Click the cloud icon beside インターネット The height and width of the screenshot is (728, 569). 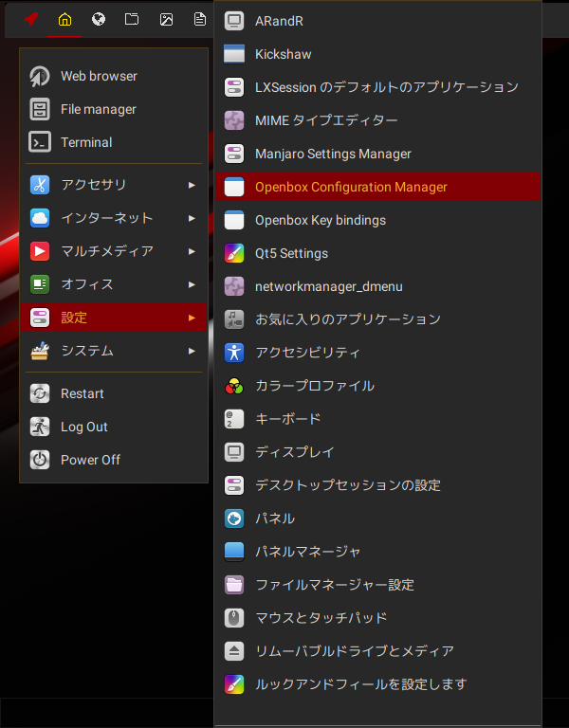(x=40, y=218)
